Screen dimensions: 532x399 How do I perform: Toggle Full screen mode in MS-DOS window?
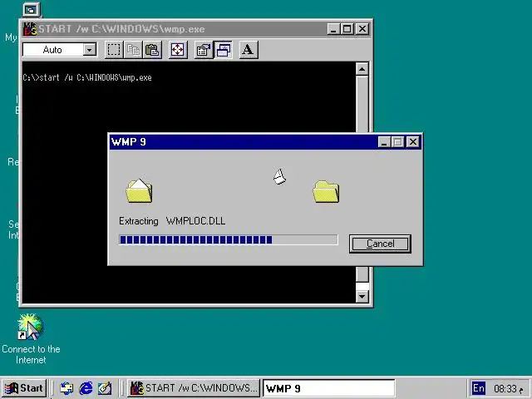tap(177, 50)
